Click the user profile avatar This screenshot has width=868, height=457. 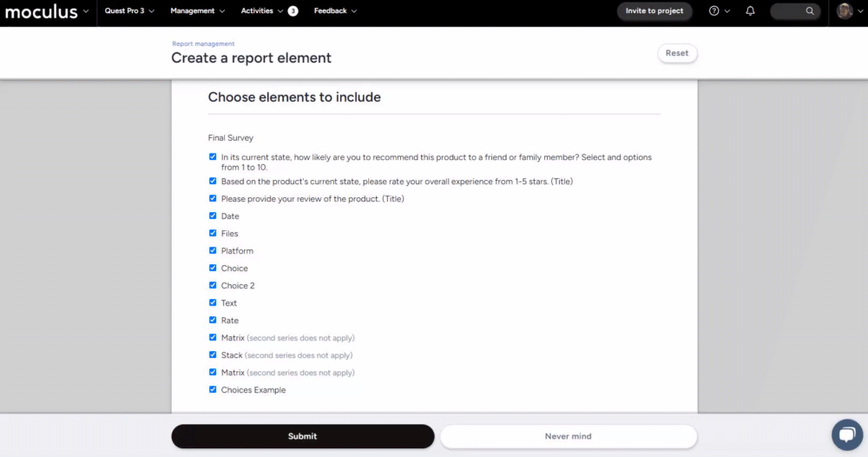845,11
